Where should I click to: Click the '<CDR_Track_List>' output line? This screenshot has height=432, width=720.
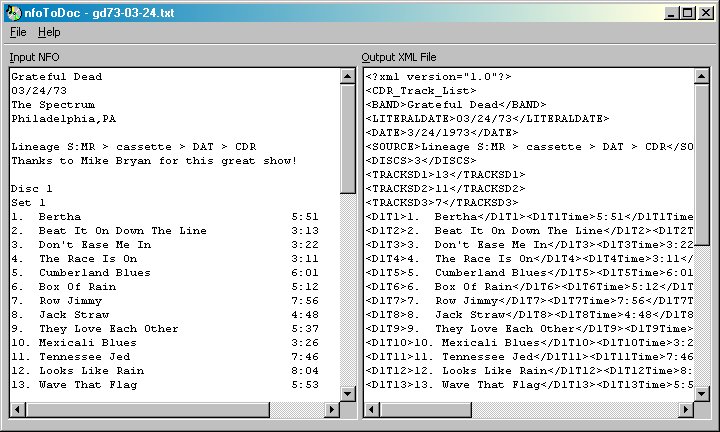click(x=421, y=90)
